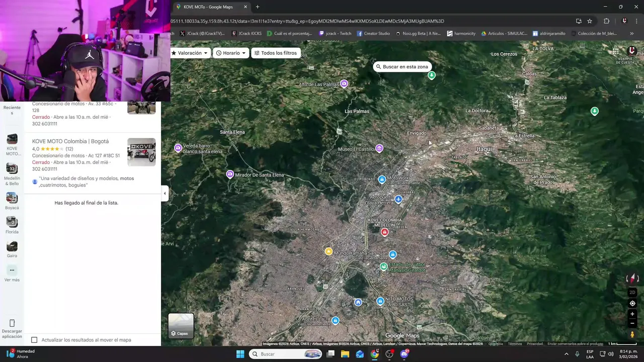The image size is (644, 362).
Task: Open the Aceites La 74 shop marker
Action: (x=336, y=320)
